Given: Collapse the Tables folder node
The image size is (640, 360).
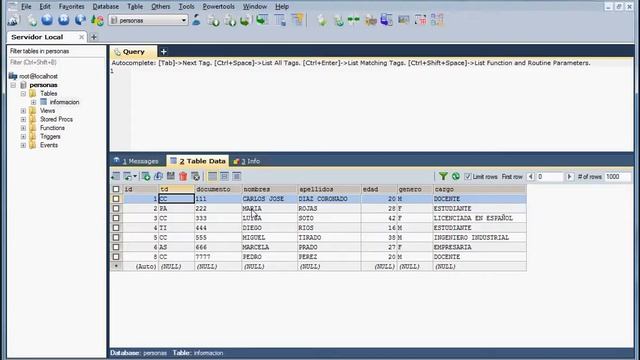Looking at the screenshot, I should [x=23, y=93].
